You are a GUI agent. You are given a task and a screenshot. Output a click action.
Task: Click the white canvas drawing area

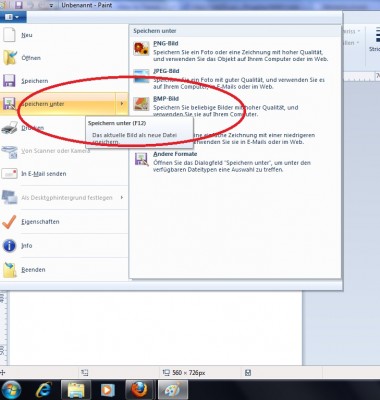point(155,328)
